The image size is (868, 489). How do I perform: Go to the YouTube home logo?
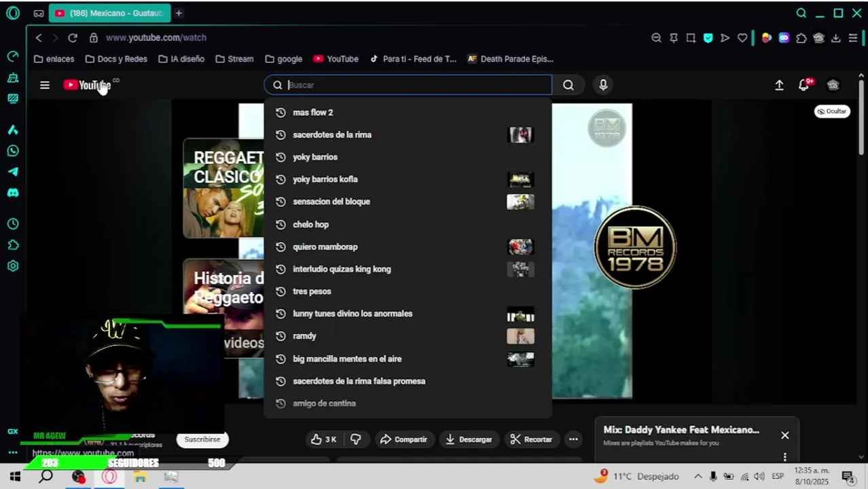pyautogui.click(x=87, y=85)
